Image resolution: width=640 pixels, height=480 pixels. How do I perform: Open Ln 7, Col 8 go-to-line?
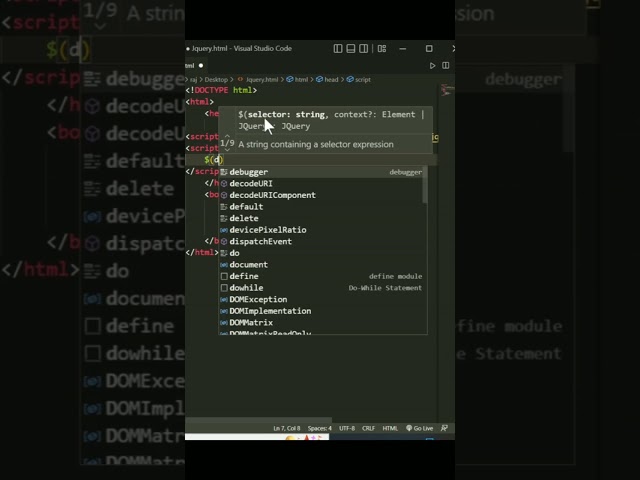[287, 428]
